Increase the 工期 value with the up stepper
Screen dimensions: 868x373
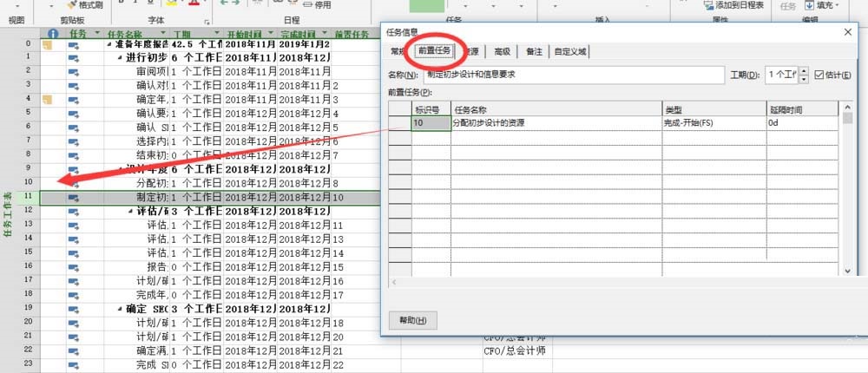point(804,70)
